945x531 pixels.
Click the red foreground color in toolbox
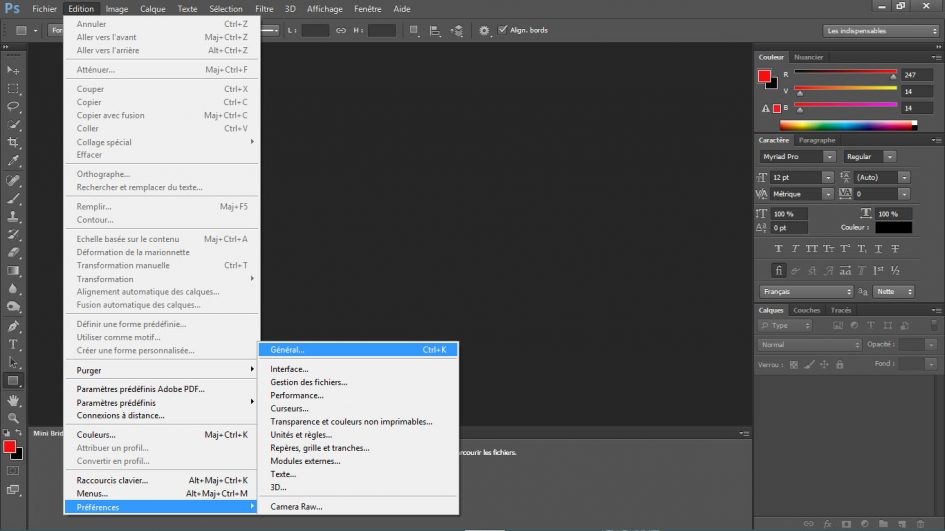tap(9, 447)
